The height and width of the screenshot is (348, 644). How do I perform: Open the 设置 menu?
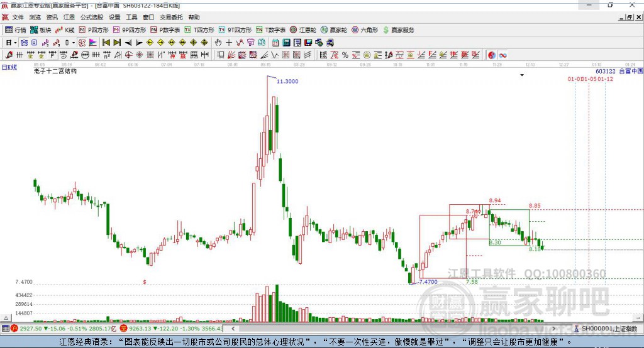114,17
